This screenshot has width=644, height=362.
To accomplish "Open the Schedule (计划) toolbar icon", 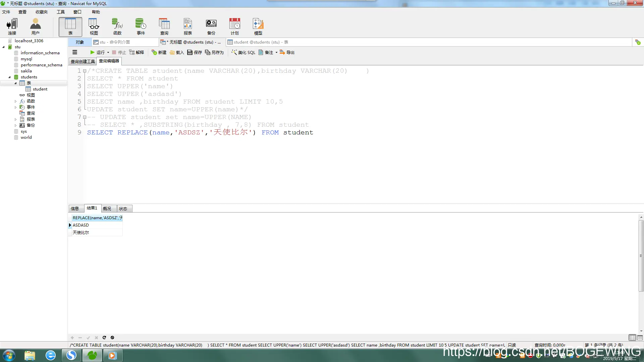I will pyautogui.click(x=234, y=26).
